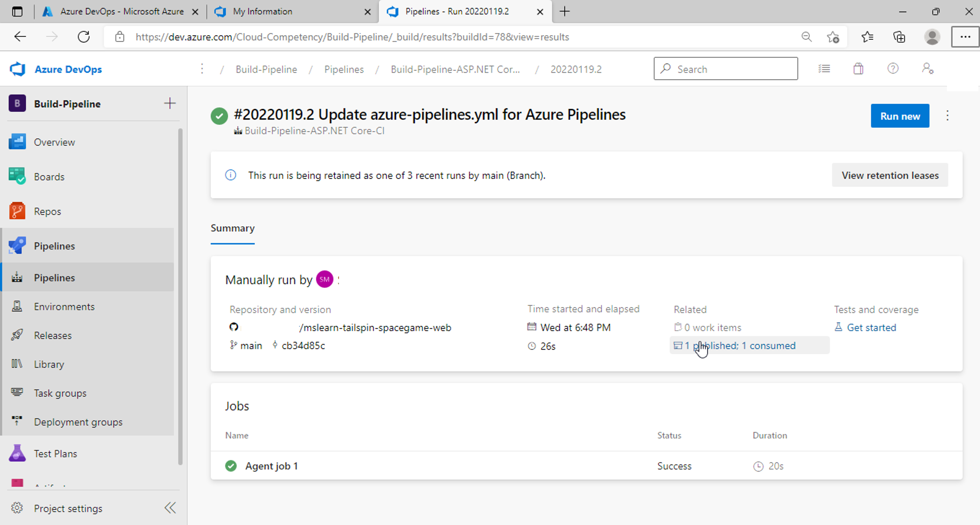Image resolution: width=980 pixels, height=525 pixels.
Task: Click the Azure DevOps header text
Action: (68, 69)
